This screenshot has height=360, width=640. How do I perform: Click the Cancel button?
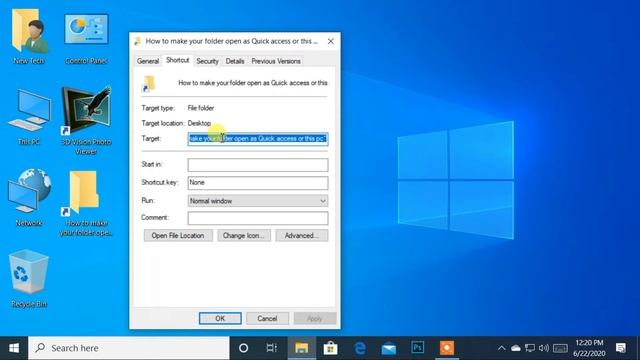click(x=267, y=318)
